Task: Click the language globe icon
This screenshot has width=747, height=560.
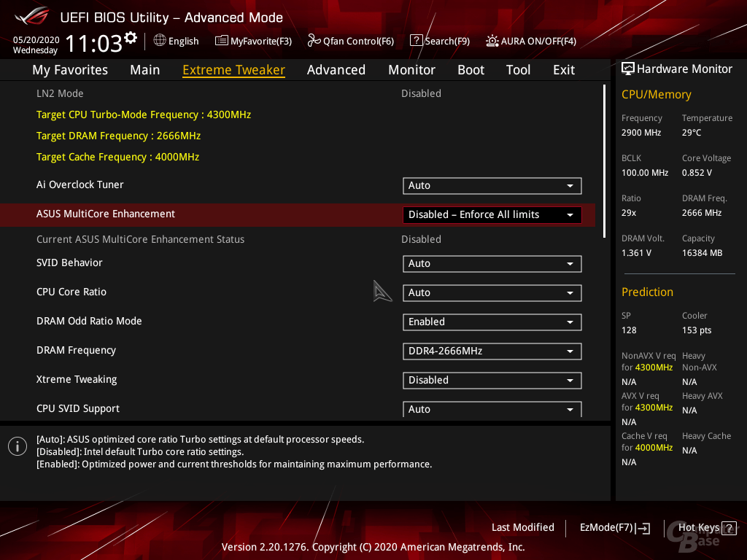Action: pos(160,41)
